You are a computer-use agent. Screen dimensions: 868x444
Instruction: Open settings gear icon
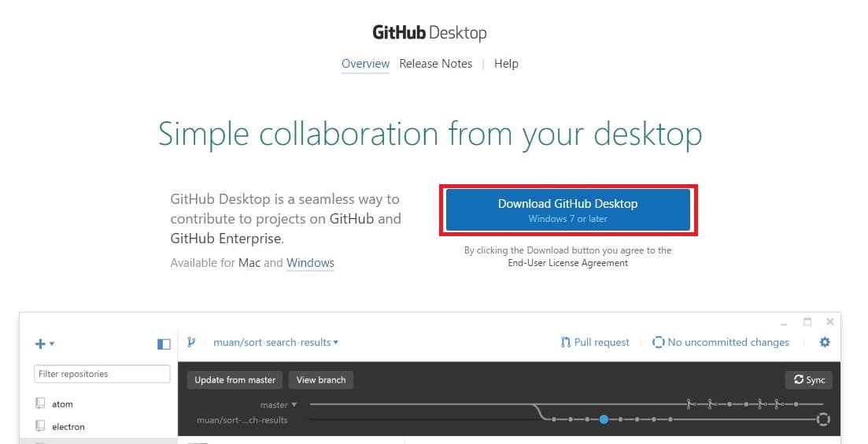click(824, 342)
